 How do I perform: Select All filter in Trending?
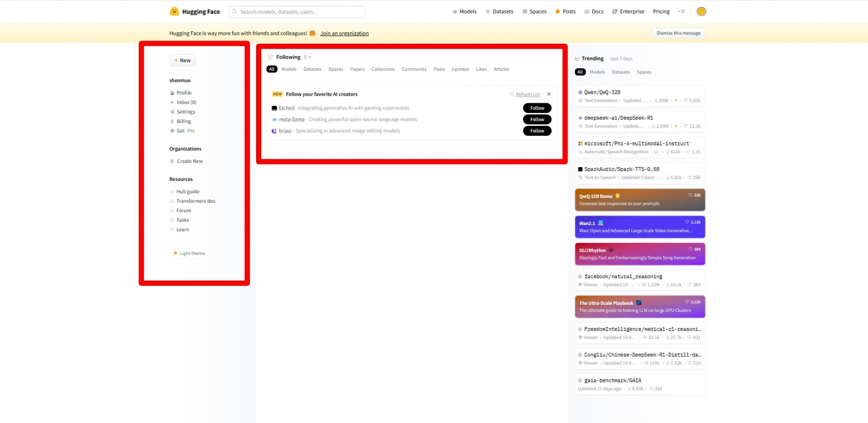tap(580, 72)
